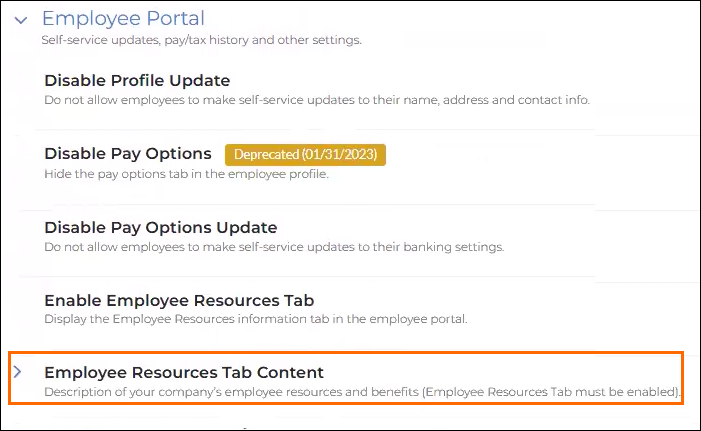The image size is (701, 431).
Task: Collapse the Employee Portal section chevron
Action: (21, 20)
